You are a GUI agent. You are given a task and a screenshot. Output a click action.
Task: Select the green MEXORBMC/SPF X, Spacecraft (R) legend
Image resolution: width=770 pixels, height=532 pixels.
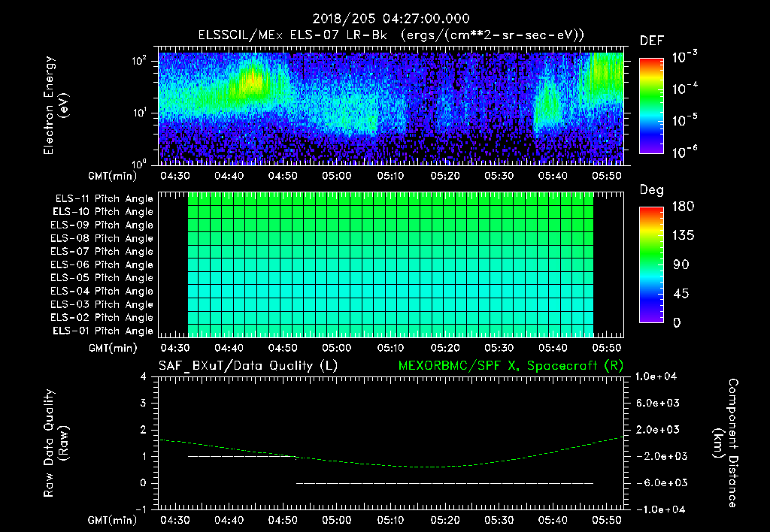(x=511, y=366)
